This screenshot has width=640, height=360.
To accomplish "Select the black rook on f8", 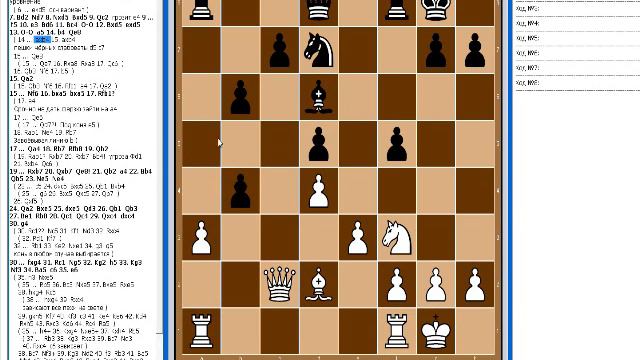I will coord(396,10).
